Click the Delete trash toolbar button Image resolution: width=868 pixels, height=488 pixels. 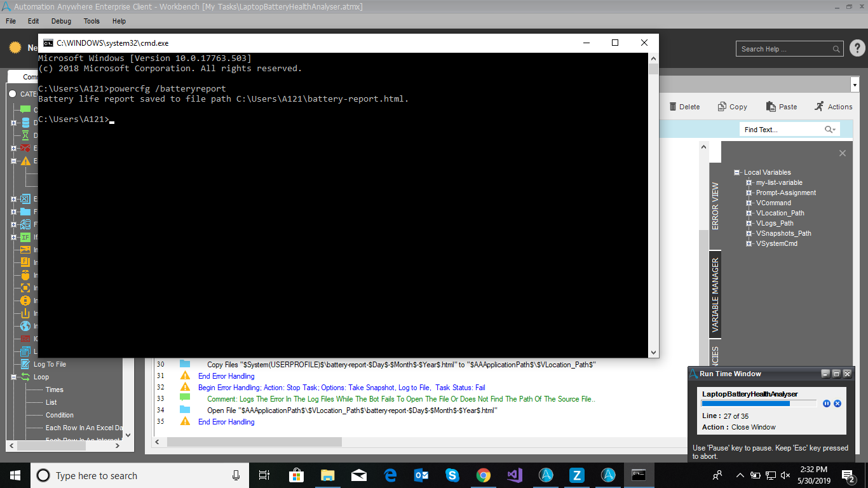[x=685, y=107]
